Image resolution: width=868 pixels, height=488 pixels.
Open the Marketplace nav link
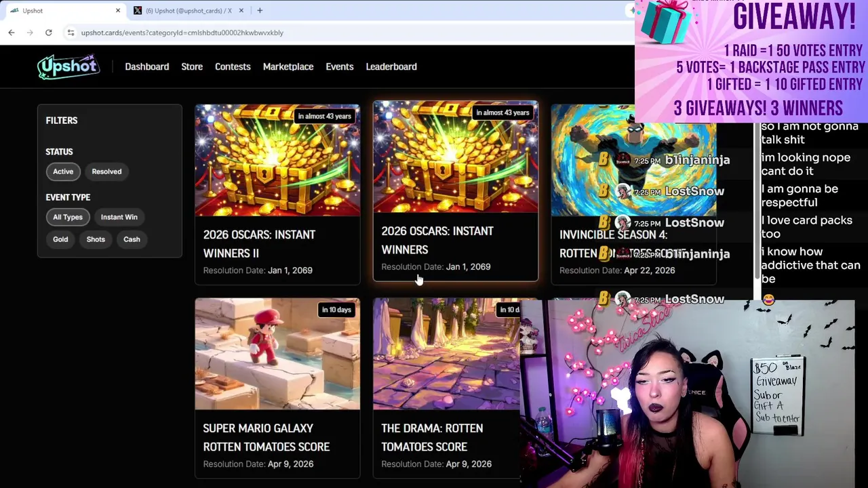pyautogui.click(x=288, y=66)
